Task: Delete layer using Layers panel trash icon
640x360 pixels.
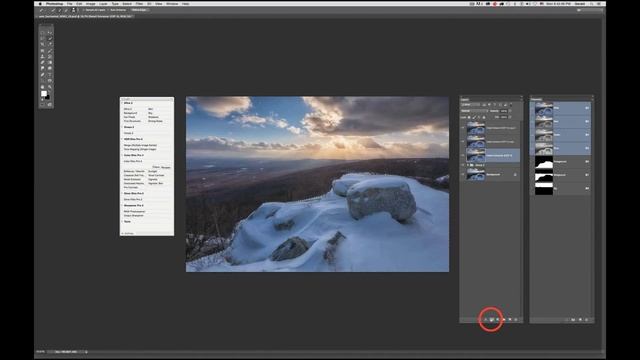Action: 516,320
